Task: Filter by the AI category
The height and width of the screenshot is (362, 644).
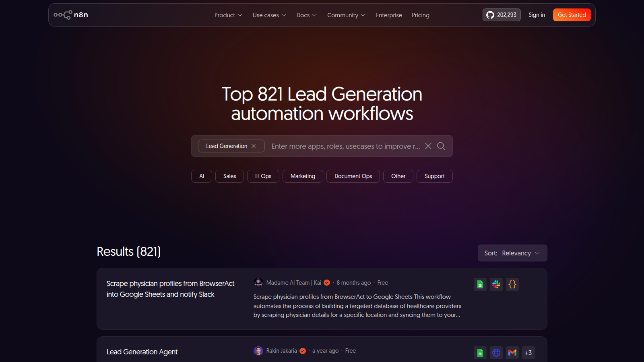Action: [x=202, y=176]
